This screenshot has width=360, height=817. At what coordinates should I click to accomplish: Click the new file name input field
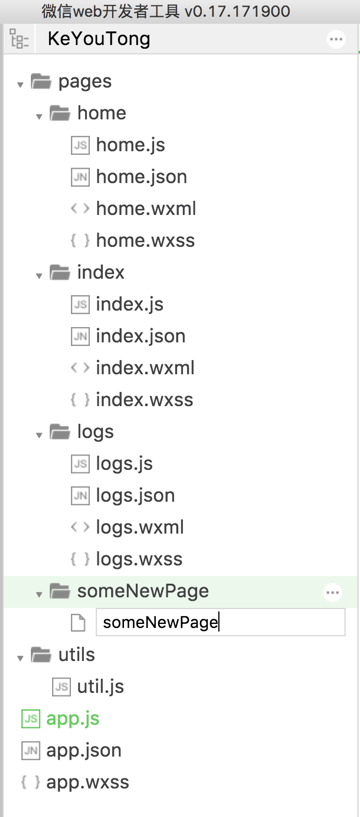click(220, 622)
